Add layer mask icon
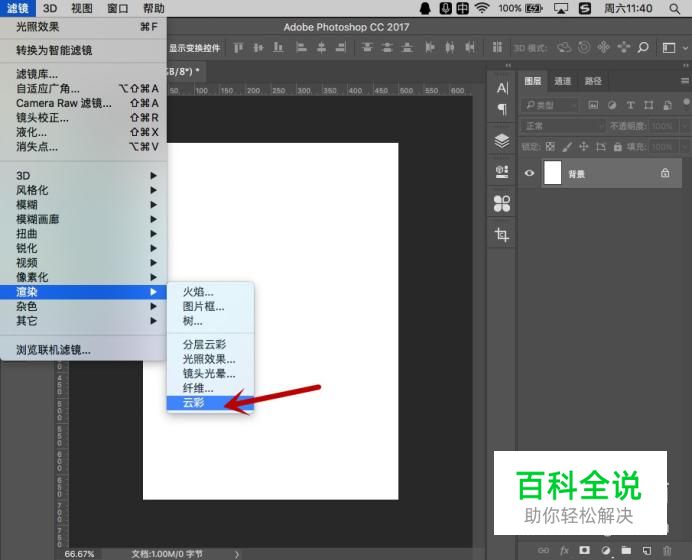The width and height of the screenshot is (692, 560). coord(584,550)
